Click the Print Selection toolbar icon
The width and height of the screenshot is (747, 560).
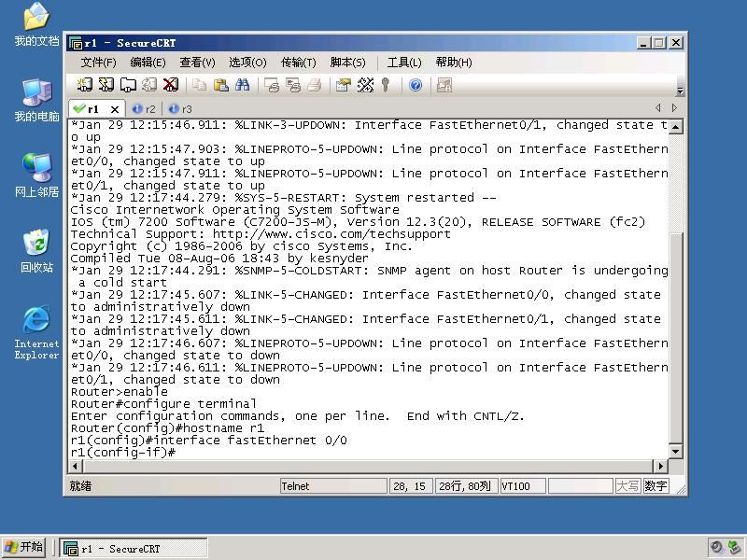[x=293, y=85]
